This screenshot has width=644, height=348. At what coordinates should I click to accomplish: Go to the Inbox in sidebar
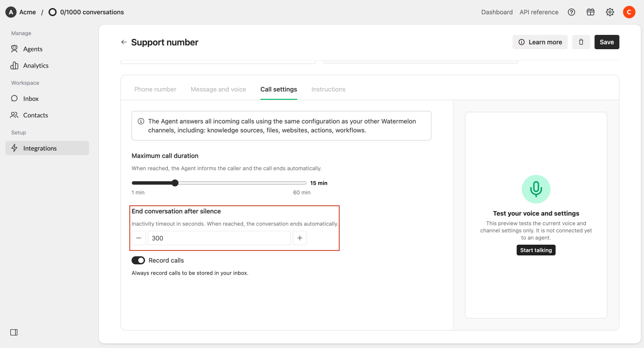pos(47,98)
